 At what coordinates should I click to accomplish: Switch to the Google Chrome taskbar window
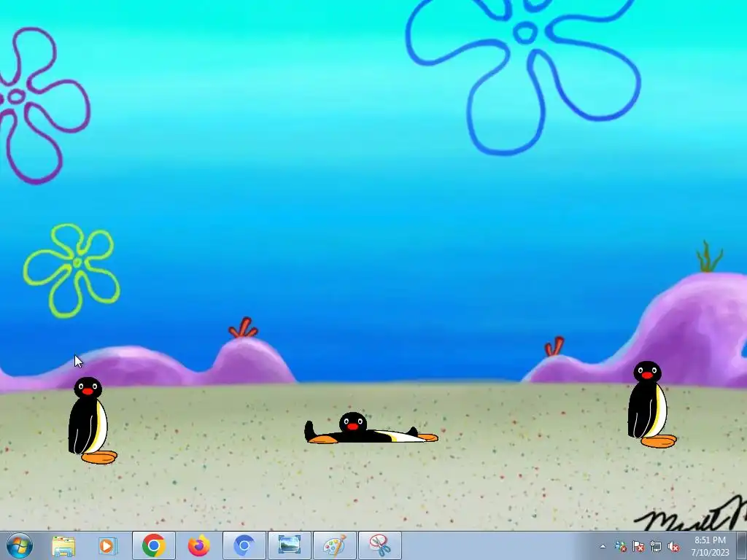pyautogui.click(x=153, y=545)
